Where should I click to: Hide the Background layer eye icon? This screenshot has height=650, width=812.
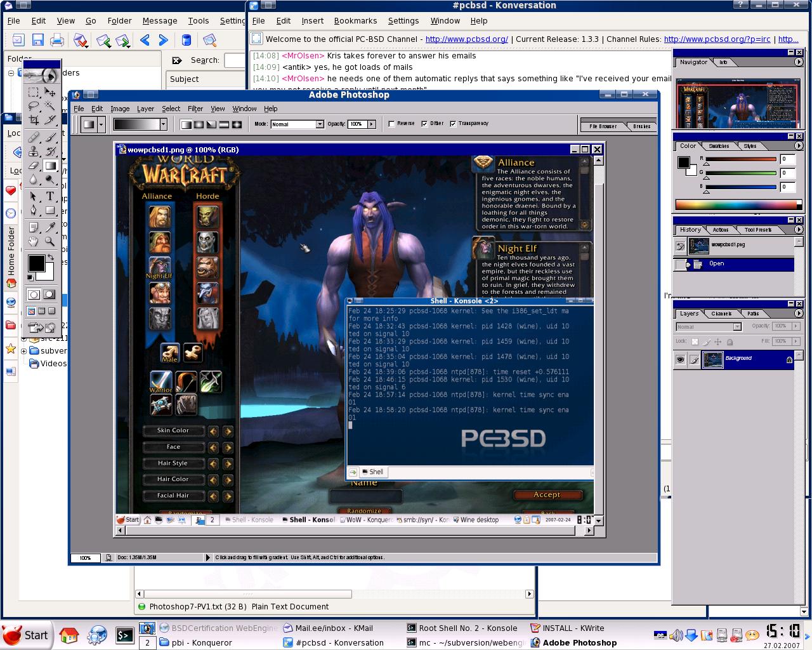pyautogui.click(x=680, y=360)
